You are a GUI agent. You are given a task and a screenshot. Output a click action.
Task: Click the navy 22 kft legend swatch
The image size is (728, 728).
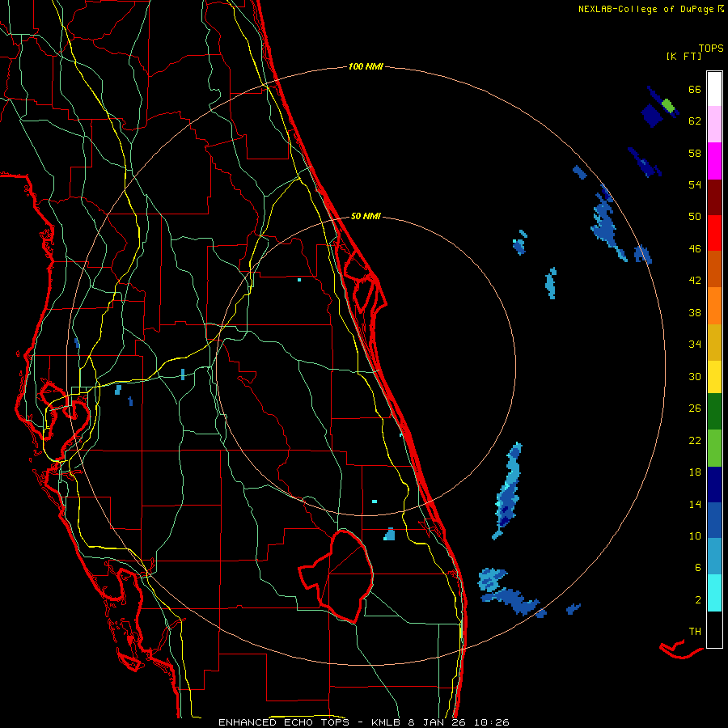click(x=714, y=485)
